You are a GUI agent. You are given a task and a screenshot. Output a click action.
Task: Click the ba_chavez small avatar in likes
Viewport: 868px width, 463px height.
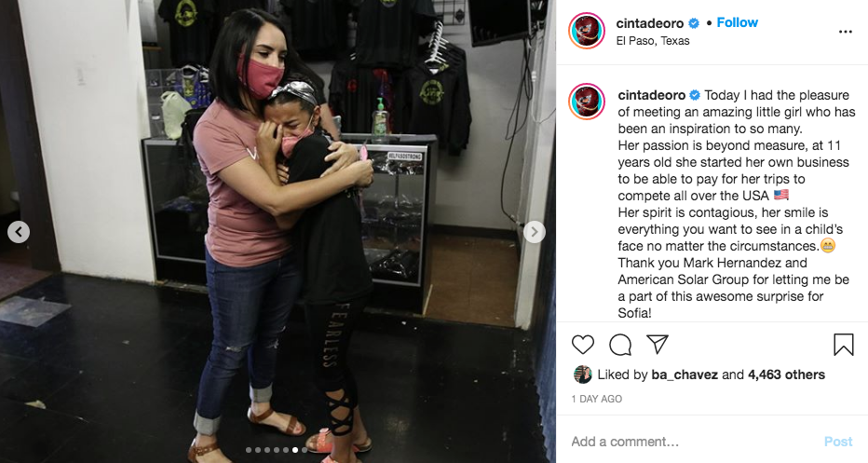[582, 374]
